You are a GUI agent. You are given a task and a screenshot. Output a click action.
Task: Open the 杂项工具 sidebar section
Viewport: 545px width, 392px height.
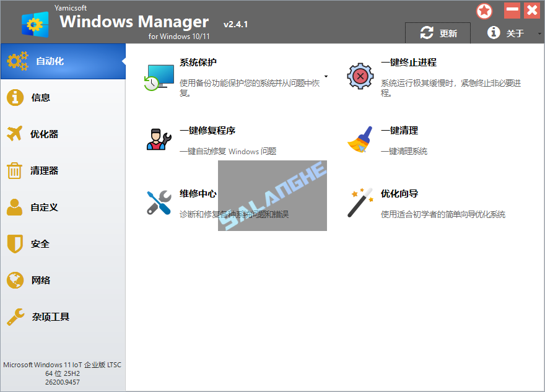pos(63,316)
